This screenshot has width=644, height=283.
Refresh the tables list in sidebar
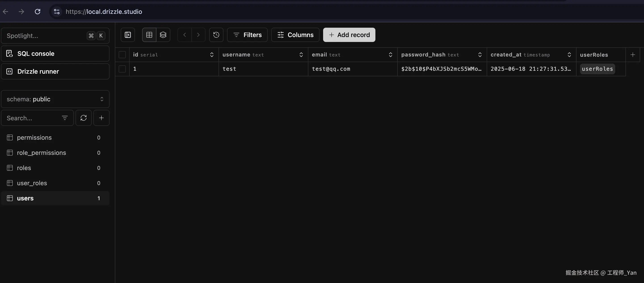(x=84, y=118)
